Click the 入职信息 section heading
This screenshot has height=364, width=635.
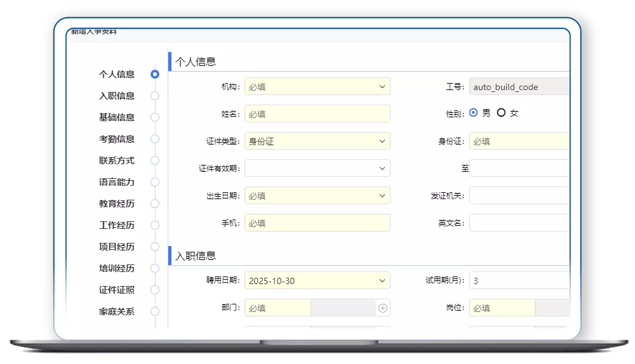tap(196, 256)
